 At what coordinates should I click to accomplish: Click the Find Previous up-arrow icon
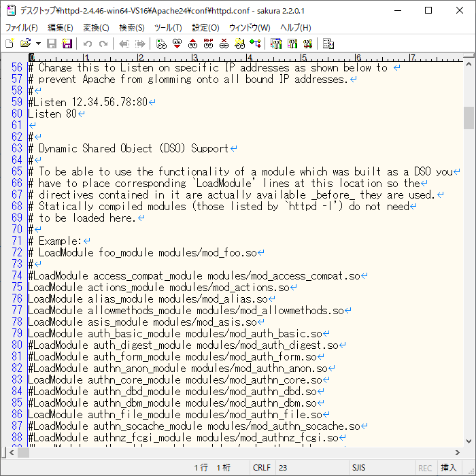pos(192,44)
